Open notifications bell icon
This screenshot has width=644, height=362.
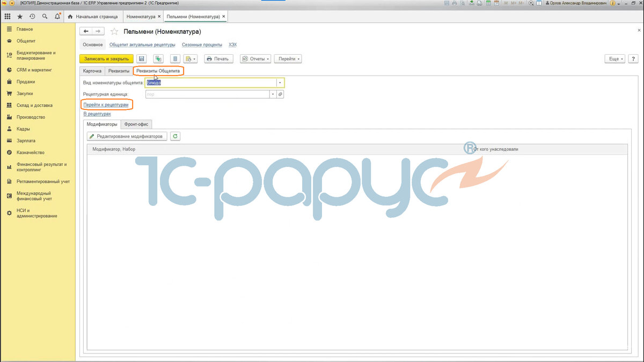(57, 17)
